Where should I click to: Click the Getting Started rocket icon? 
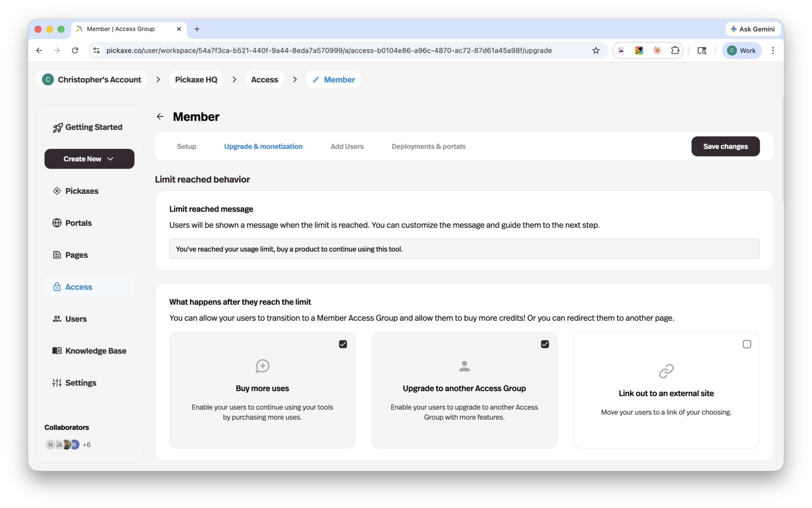click(57, 128)
